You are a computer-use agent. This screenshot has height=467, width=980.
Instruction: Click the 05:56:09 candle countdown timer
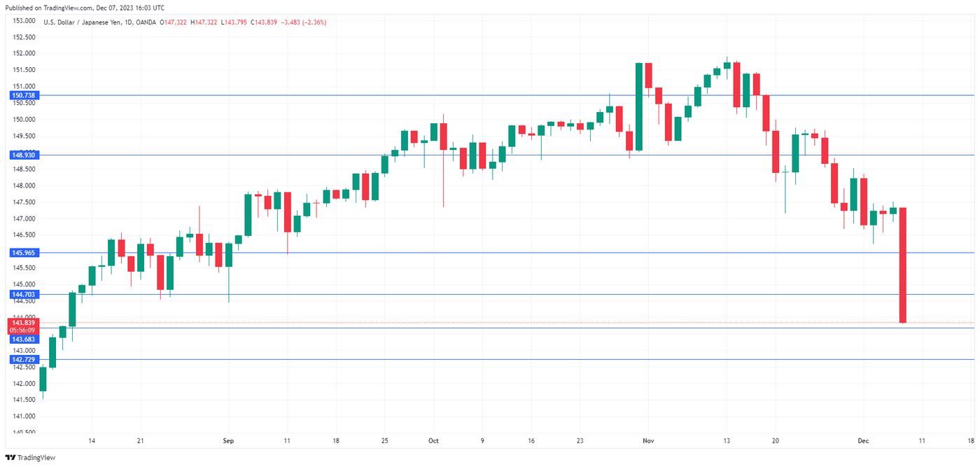click(x=23, y=330)
